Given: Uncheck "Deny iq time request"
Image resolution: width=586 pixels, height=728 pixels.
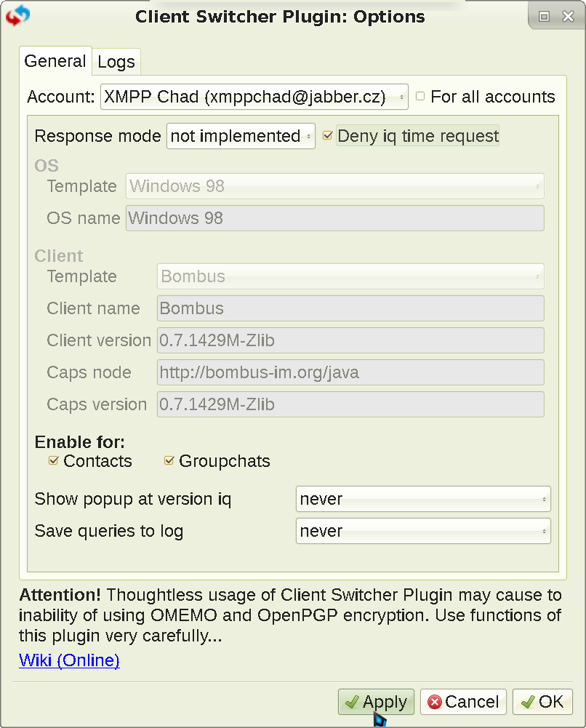Looking at the screenshot, I should point(328,135).
